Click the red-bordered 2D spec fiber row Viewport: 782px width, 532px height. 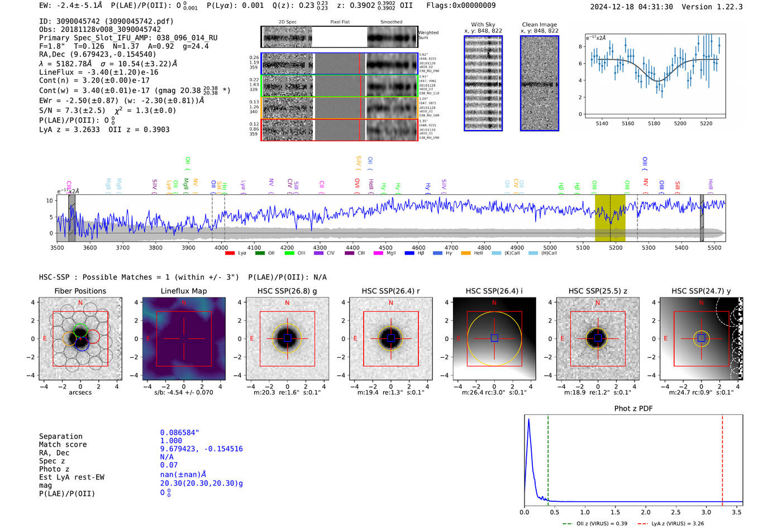(x=339, y=130)
